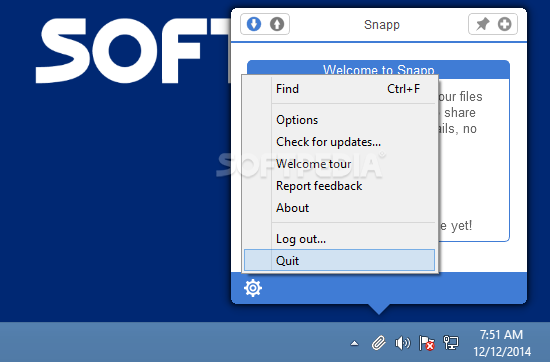Open About from the menu
This screenshot has width=550, height=362.
[x=340, y=208]
